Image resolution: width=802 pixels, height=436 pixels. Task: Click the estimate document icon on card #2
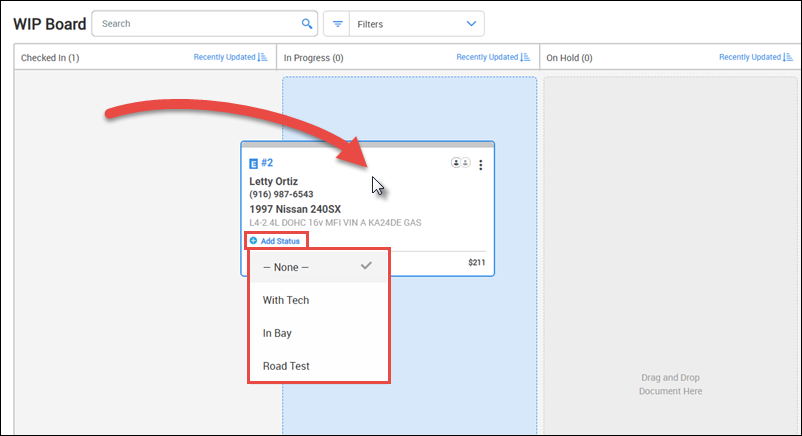253,164
